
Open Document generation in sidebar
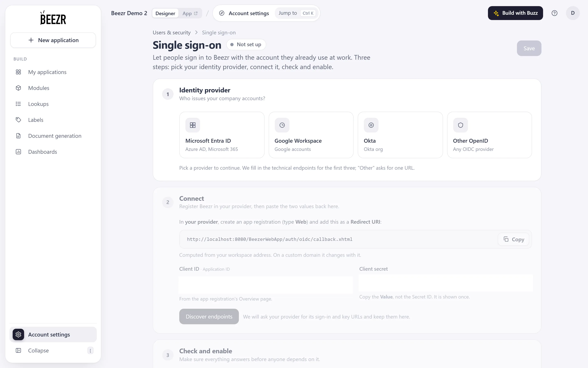click(x=53, y=136)
